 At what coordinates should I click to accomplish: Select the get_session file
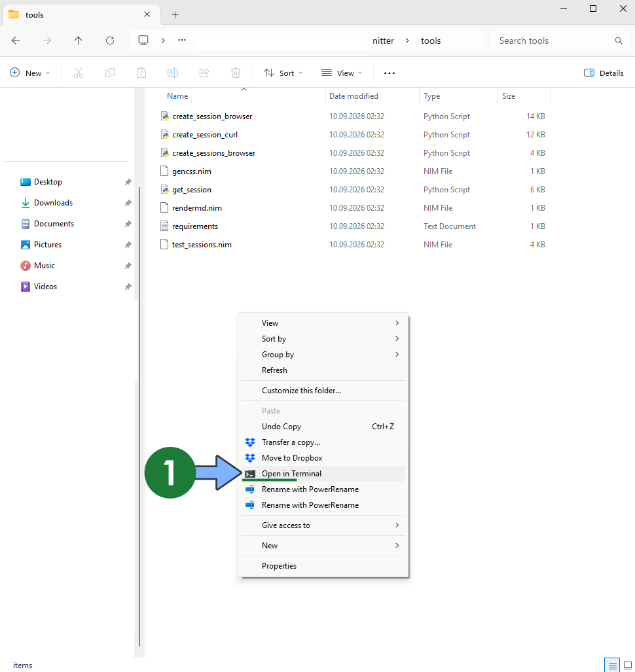click(192, 189)
